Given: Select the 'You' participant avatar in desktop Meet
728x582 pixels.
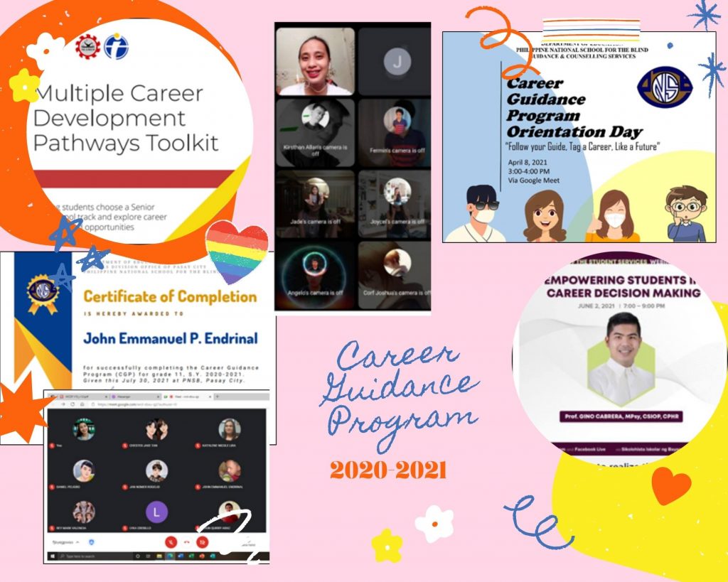Looking at the screenshot, I should [x=84, y=429].
